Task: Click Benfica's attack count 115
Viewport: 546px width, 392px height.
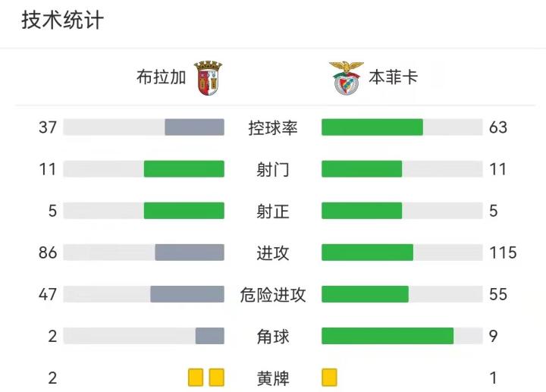Action: tap(503, 252)
